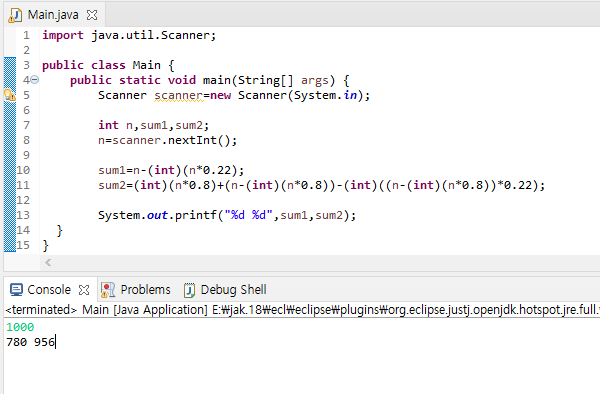Click line number 11 in the gutter
Image resolution: width=600 pixels, height=394 pixels.
pos(23,185)
